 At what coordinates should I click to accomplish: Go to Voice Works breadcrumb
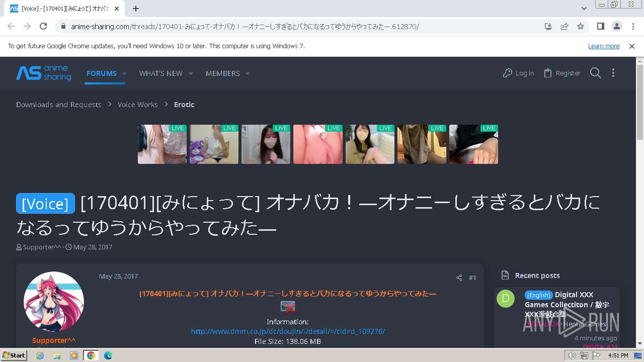pos(138,105)
